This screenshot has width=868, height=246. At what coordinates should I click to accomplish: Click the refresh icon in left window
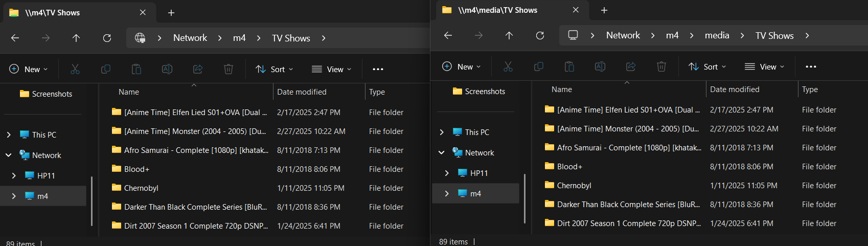107,38
